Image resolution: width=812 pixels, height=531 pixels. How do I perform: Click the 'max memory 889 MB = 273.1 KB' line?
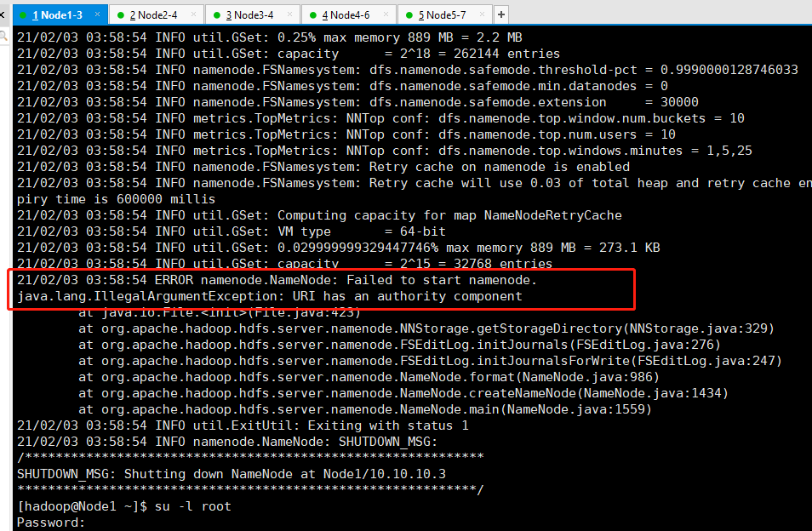(339, 248)
